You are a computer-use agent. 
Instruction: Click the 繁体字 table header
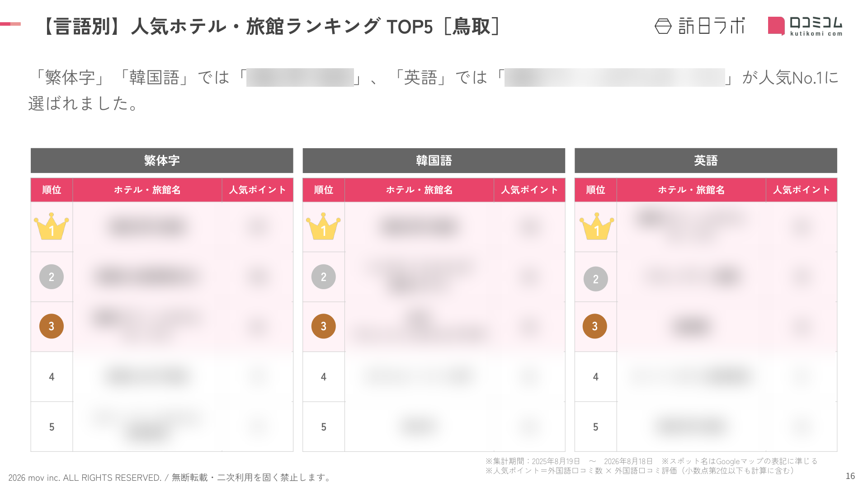pos(162,160)
